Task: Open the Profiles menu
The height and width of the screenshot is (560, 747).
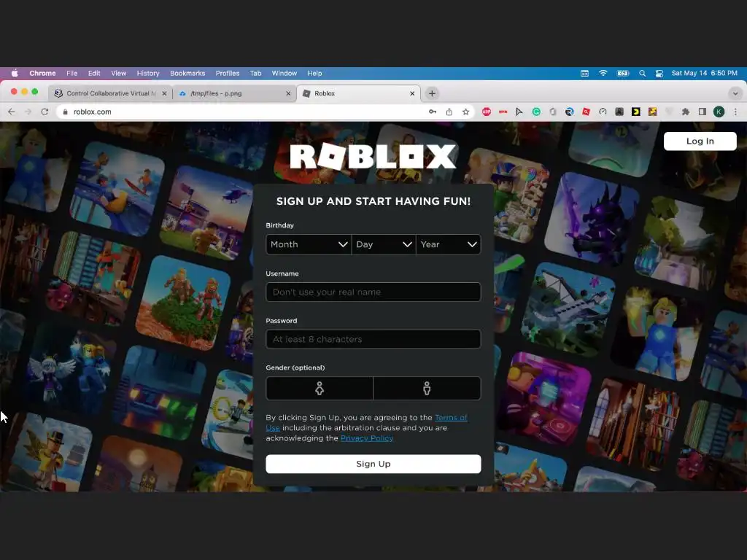Action: point(228,73)
